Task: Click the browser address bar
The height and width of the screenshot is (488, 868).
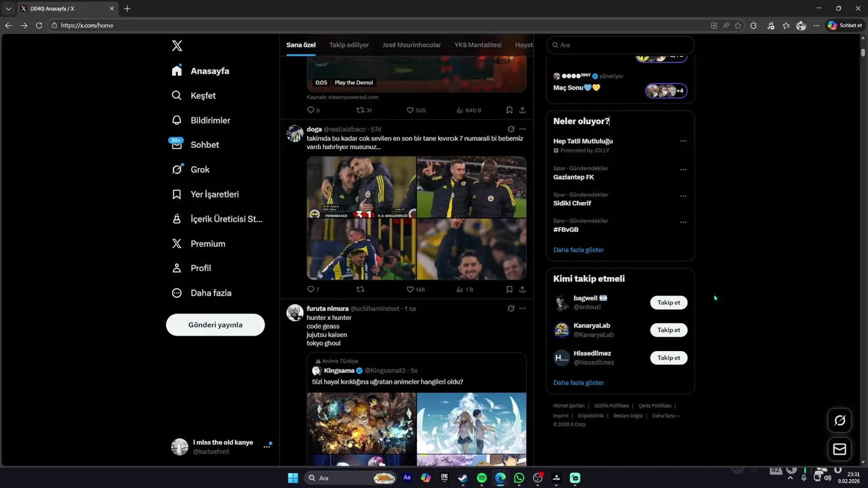Action: (x=380, y=25)
